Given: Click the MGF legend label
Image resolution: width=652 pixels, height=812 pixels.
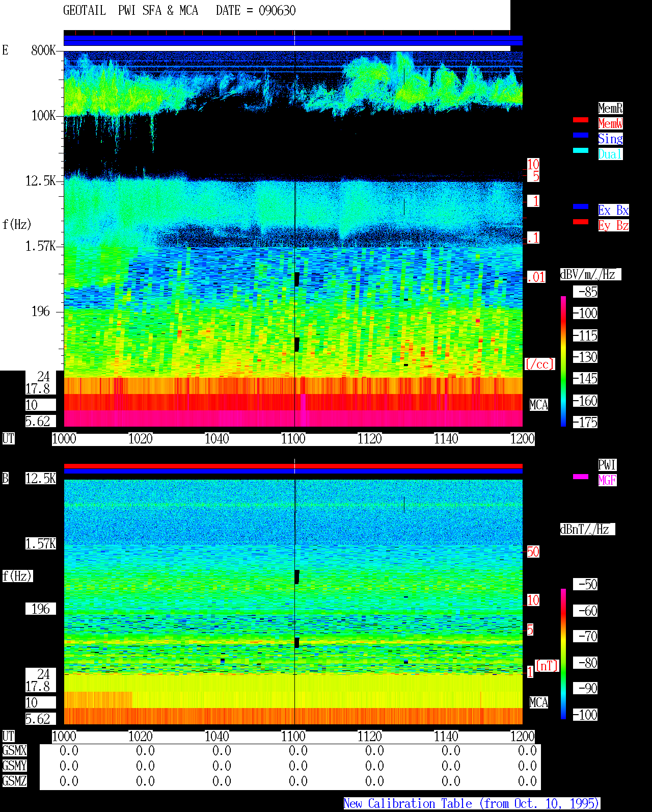Looking at the screenshot, I should (607, 480).
